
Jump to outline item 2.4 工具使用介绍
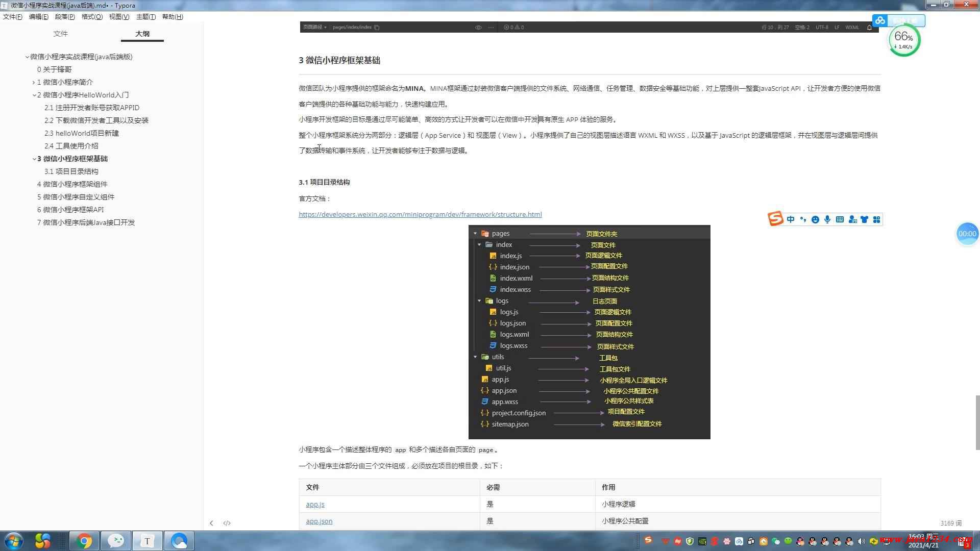pyautogui.click(x=71, y=146)
